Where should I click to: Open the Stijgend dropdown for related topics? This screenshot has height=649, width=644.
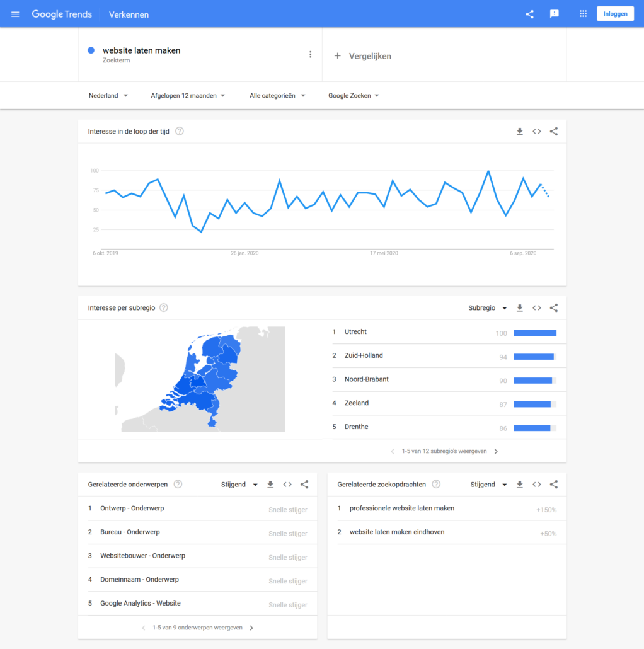click(239, 484)
